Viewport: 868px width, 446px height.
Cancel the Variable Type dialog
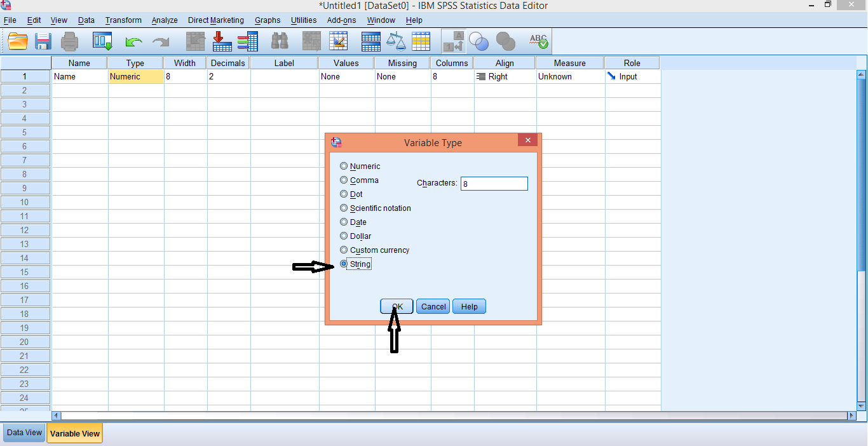[433, 306]
